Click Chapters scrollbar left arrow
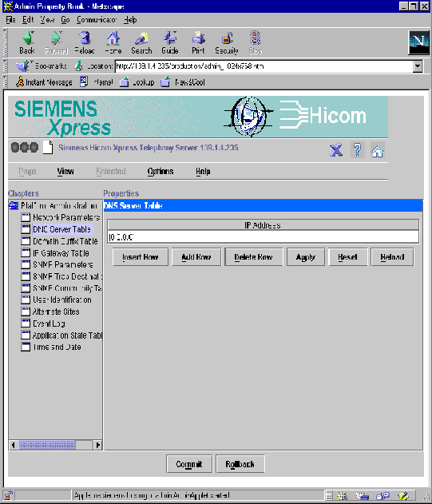 click(14, 445)
